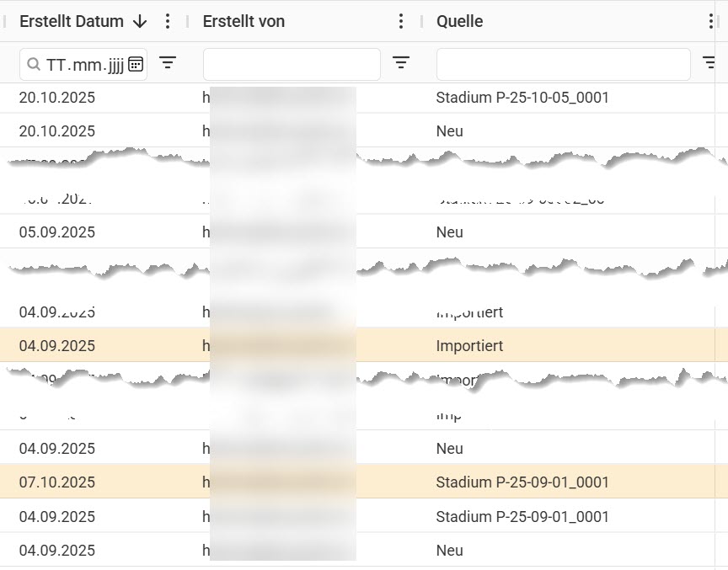This screenshot has height=570, width=728.
Task: Select row with Stadium P-25-10-05_0001
Action: click(x=357, y=98)
